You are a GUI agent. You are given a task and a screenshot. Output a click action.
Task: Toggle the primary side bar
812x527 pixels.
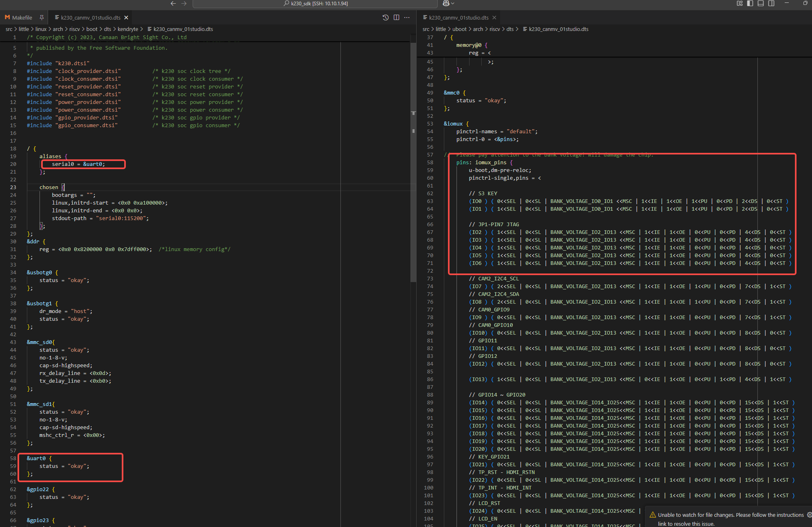pyautogui.click(x=750, y=3)
